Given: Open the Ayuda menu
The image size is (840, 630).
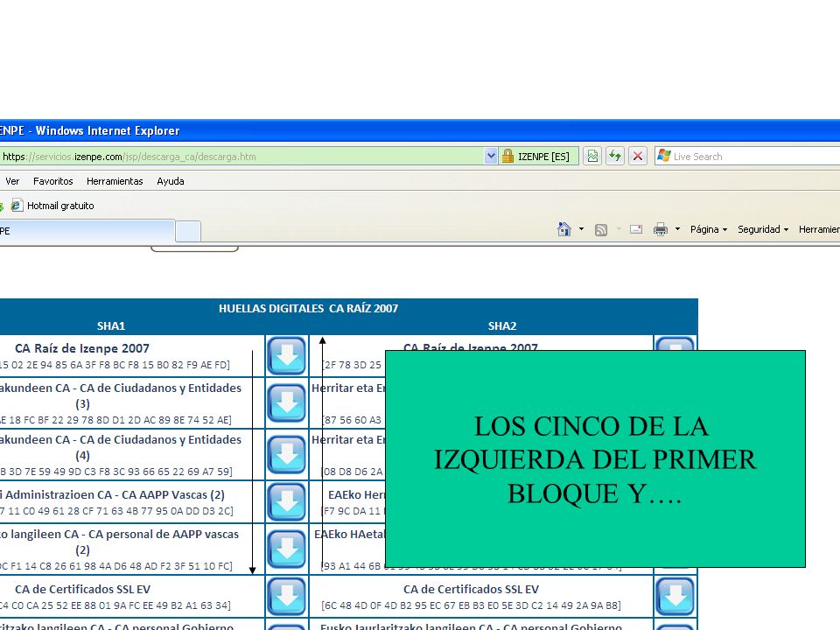Looking at the screenshot, I should [x=171, y=181].
